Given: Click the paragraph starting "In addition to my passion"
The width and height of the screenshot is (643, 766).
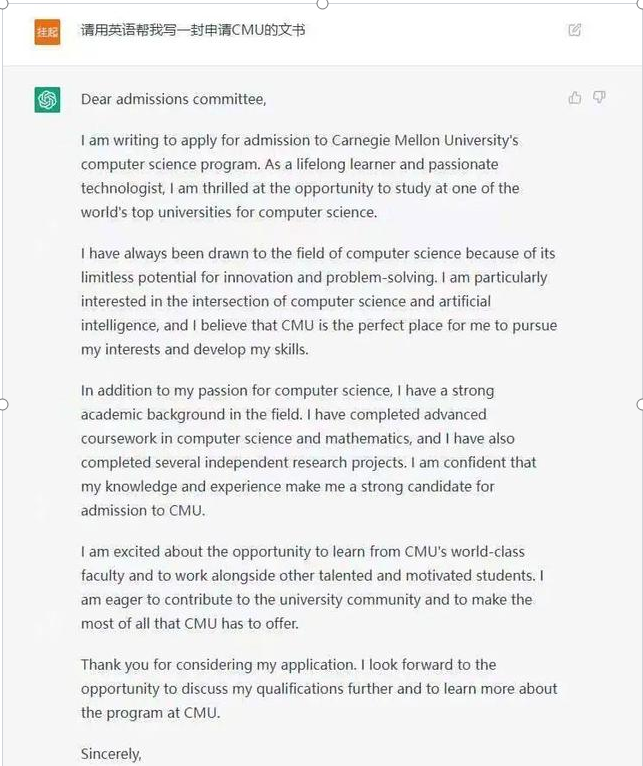Looking at the screenshot, I should point(308,450).
